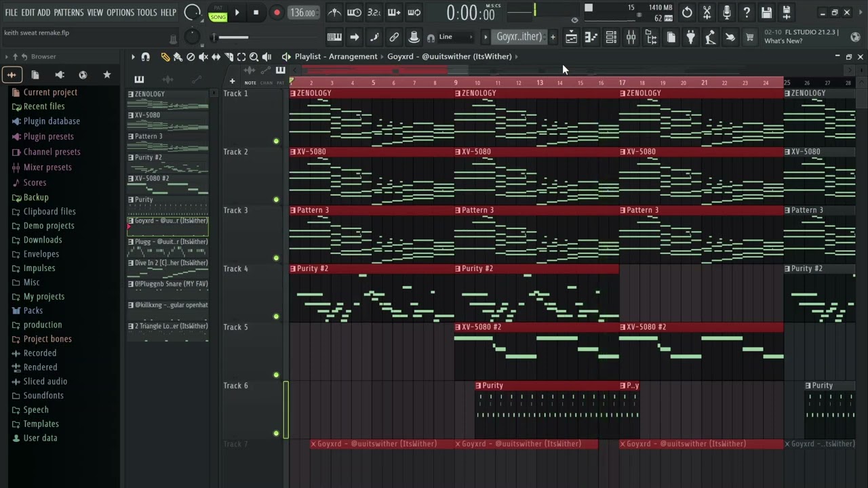Open the EDIT menu

point(28,12)
